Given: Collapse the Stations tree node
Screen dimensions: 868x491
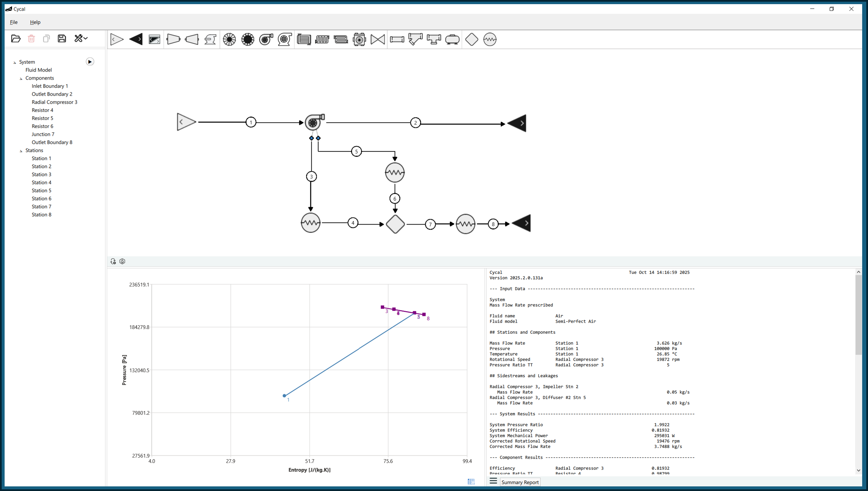Looking at the screenshot, I should 21,151.
